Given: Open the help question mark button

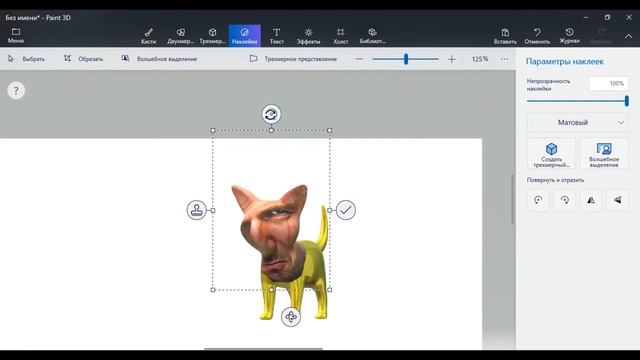Looking at the screenshot, I should point(16,91).
